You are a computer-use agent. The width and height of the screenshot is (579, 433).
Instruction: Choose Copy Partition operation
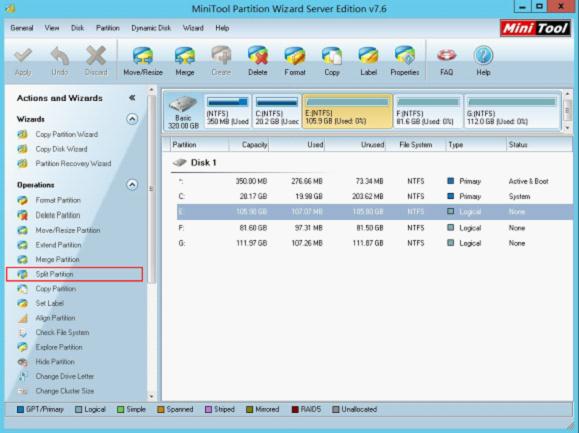point(55,289)
